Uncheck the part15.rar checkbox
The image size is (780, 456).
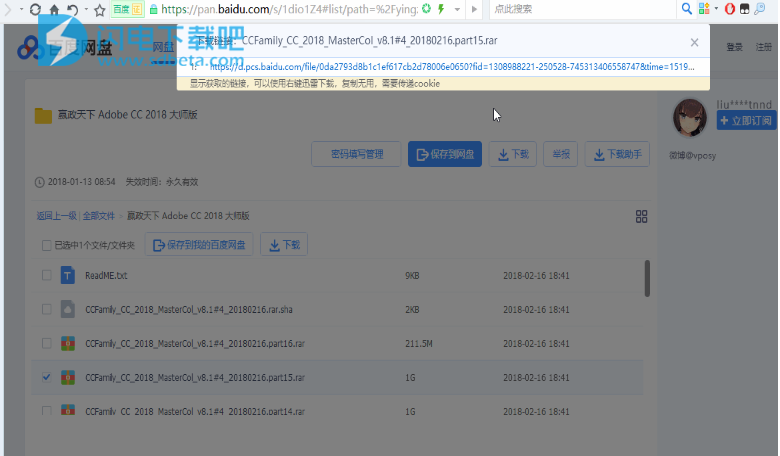[x=46, y=377]
